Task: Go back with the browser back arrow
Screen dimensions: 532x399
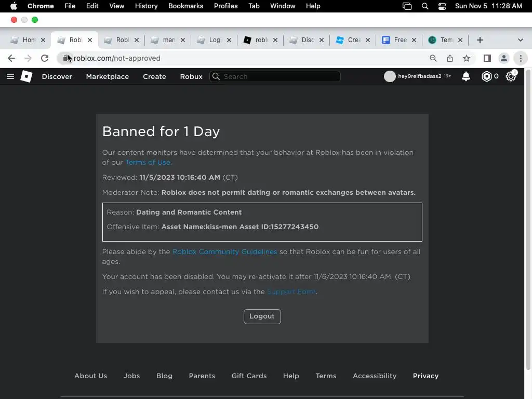Action: 11,58
